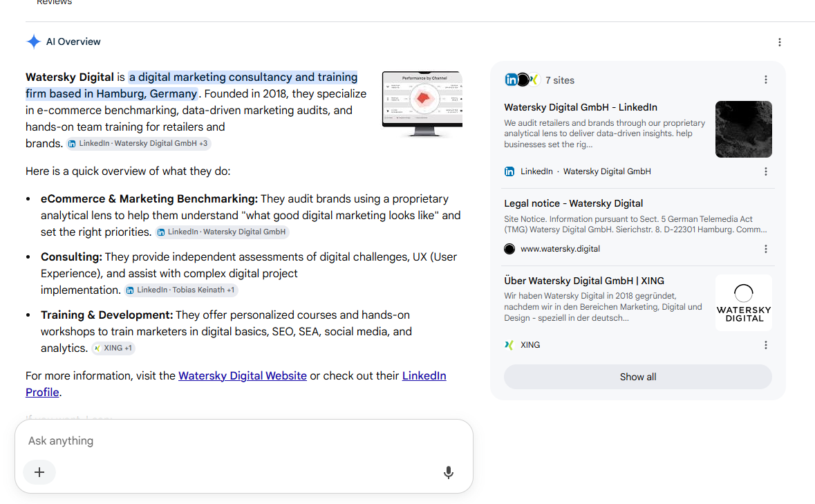Open more options for XING source
This screenshot has width=815, height=504.
(765, 345)
